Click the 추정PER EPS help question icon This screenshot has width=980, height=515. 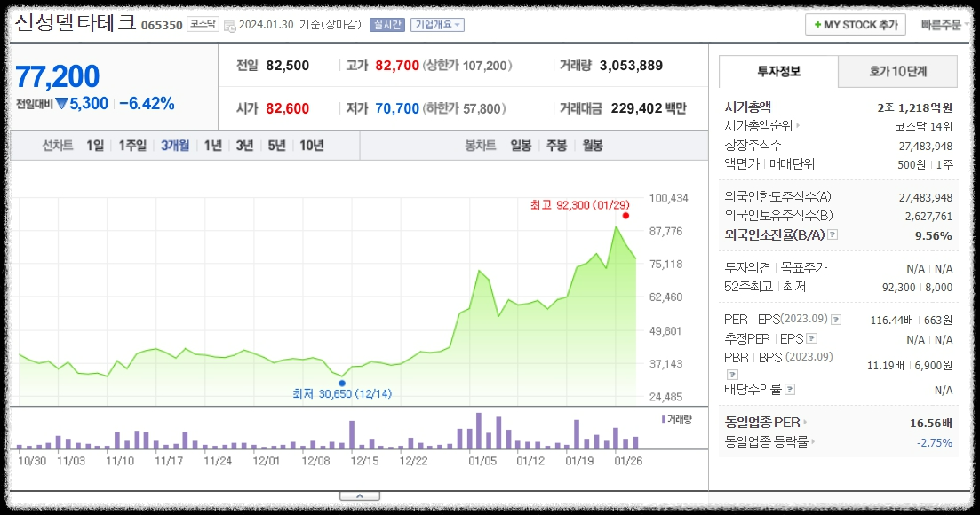(812, 338)
